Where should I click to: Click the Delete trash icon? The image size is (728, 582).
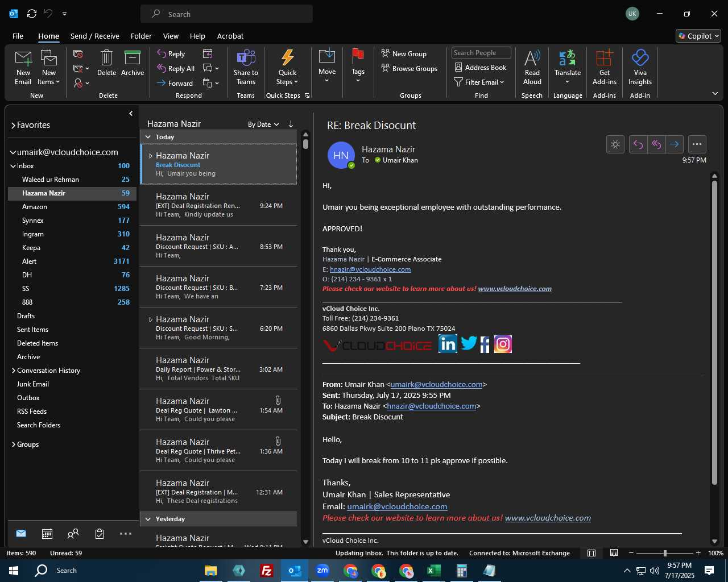point(106,63)
